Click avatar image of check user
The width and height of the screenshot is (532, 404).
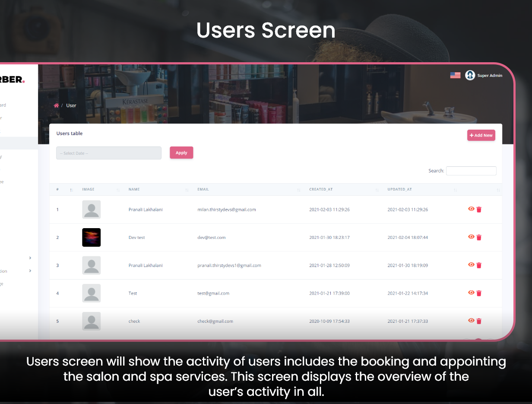(x=92, y=321)
